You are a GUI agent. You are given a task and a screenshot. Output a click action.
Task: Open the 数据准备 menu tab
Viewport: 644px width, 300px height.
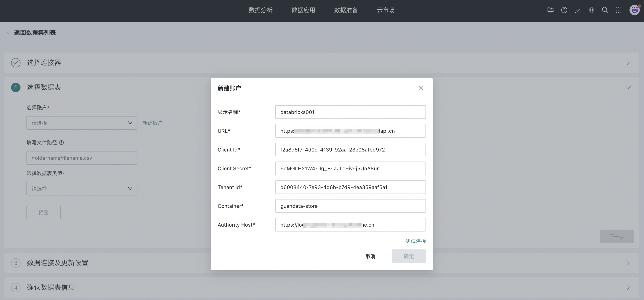click(346, 10)
